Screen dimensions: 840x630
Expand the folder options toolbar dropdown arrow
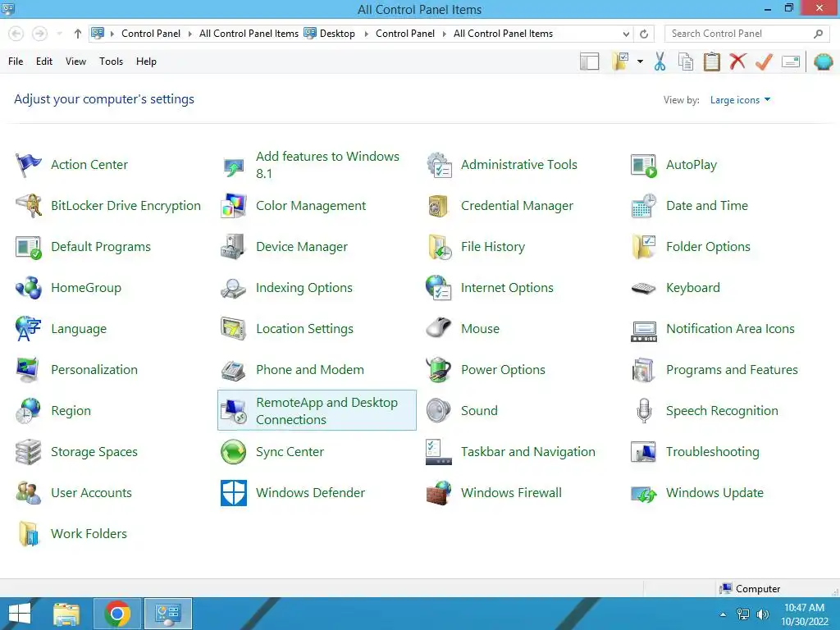[640, 62]
